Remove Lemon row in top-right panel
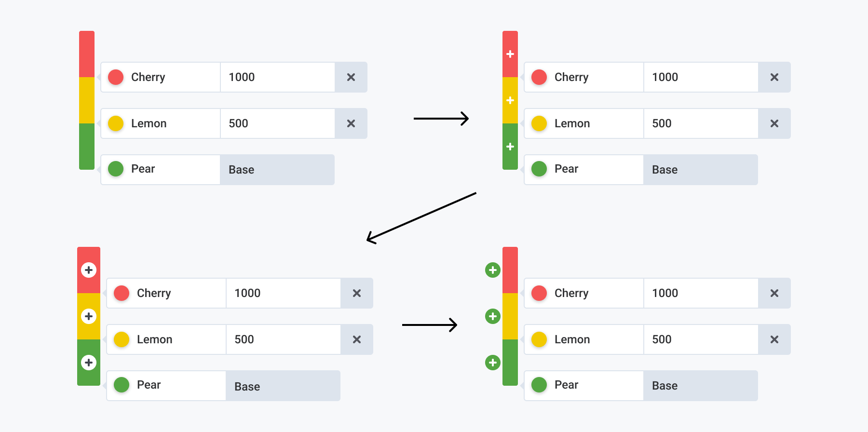The width and height of the screenshot is (868, 432). point(774,123)
